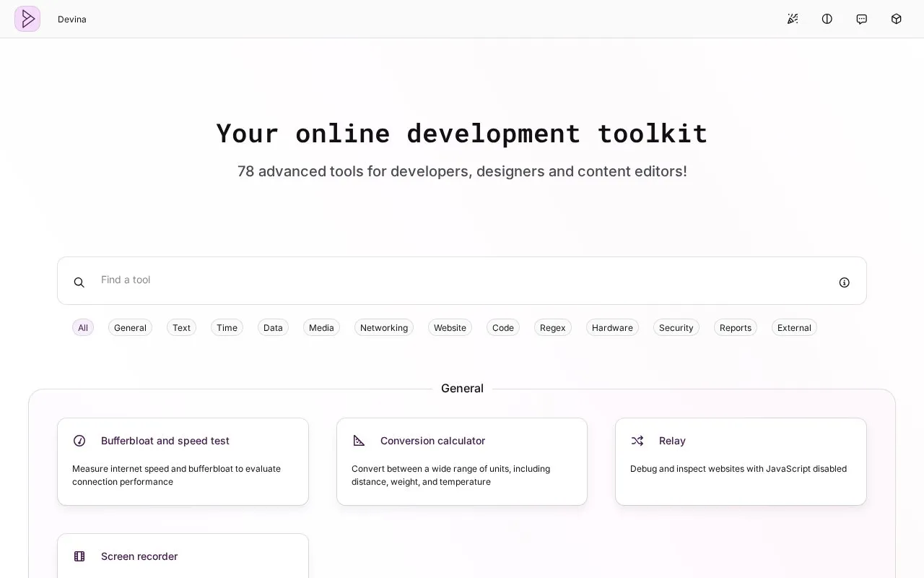Open the confetti celebration icon in header
Image resolution: width=924 pixels, height=578 pixels.
[x=793, y=19]
